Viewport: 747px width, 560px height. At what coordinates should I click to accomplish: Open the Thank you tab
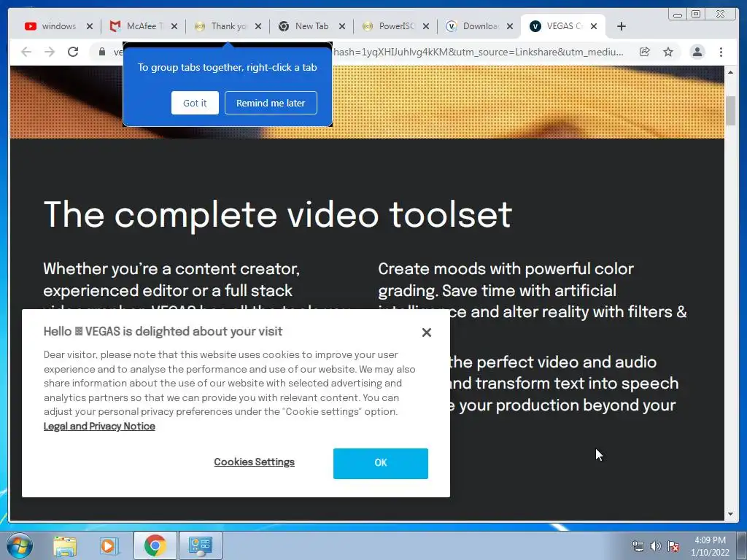[x=221, y=26]
